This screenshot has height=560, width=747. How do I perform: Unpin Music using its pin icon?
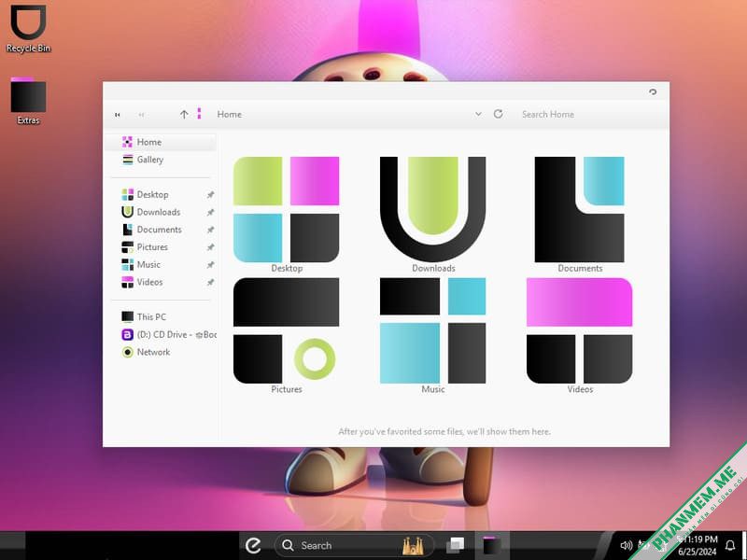tap(210, 265)
